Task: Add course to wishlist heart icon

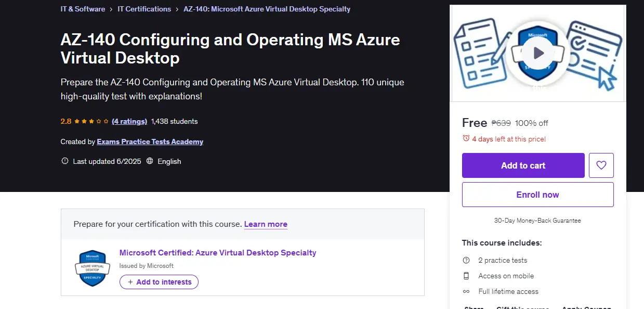Action: [601, 165]
